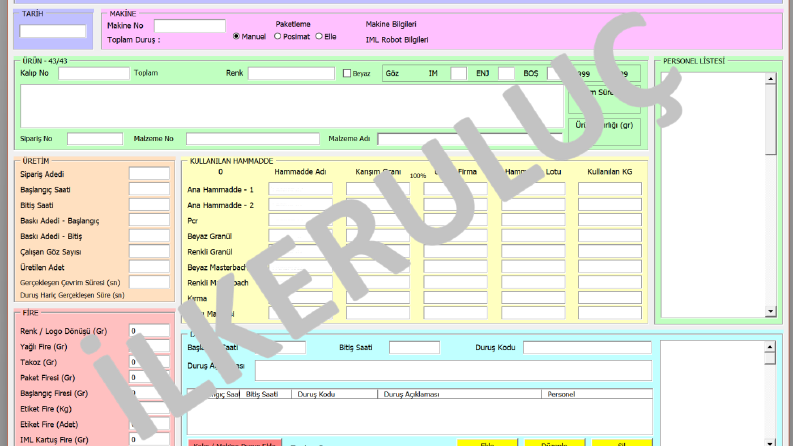
Task: Click Hammadde Lotu for the Pcr row
Action: [533, 220]
